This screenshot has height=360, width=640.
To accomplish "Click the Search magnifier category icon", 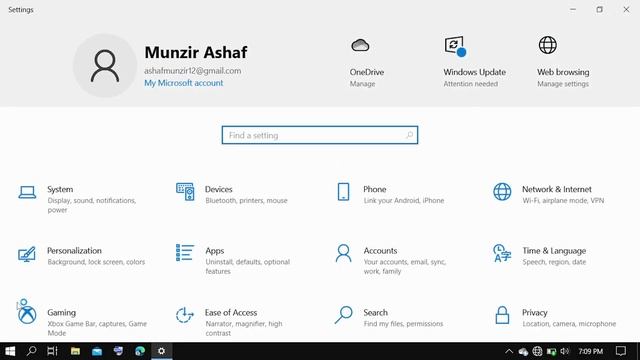I will (x=343, y=315).
